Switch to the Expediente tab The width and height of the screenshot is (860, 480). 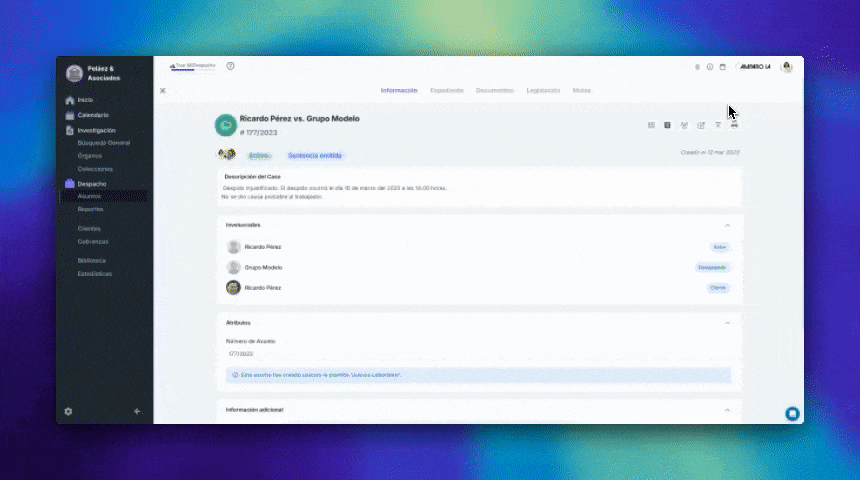click(x=447, y=91)
